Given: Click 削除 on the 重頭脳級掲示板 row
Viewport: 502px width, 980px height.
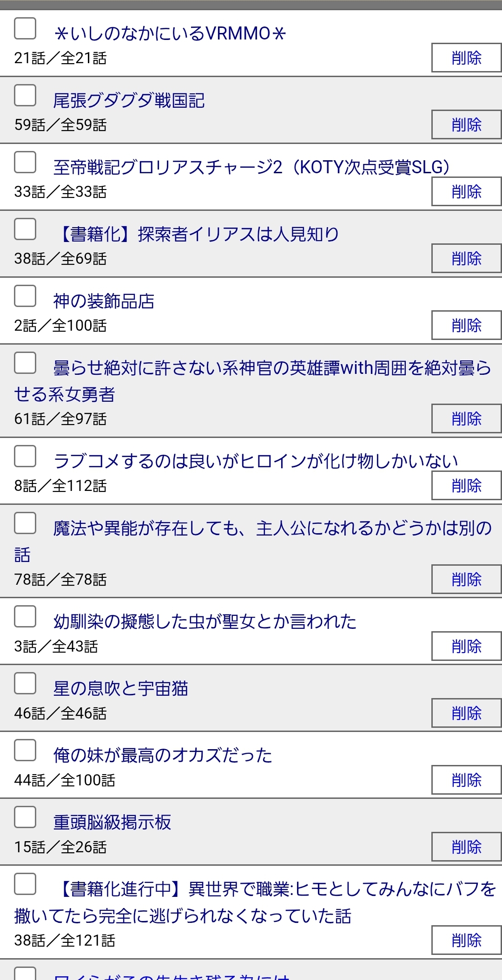Looking at the screenshot, I should 466,847.
